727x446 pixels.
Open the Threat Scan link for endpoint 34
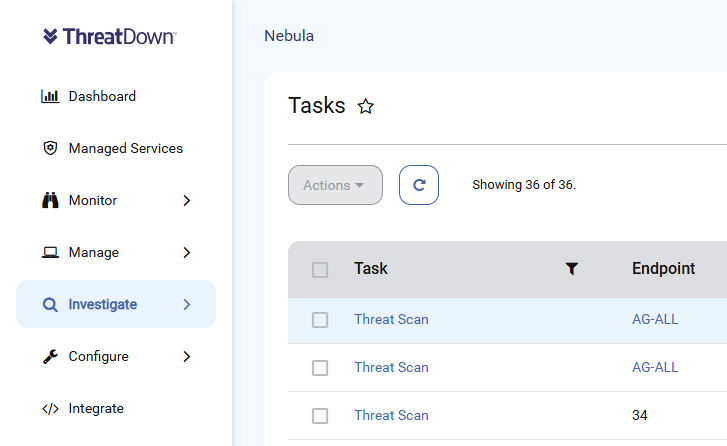click(x=391, y=415)
